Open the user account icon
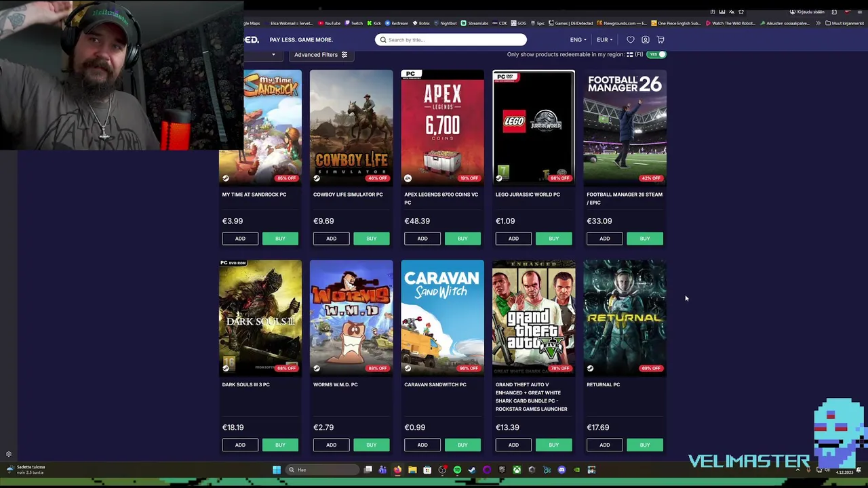This screenshot has height=488, width=868. coord(646,40)
